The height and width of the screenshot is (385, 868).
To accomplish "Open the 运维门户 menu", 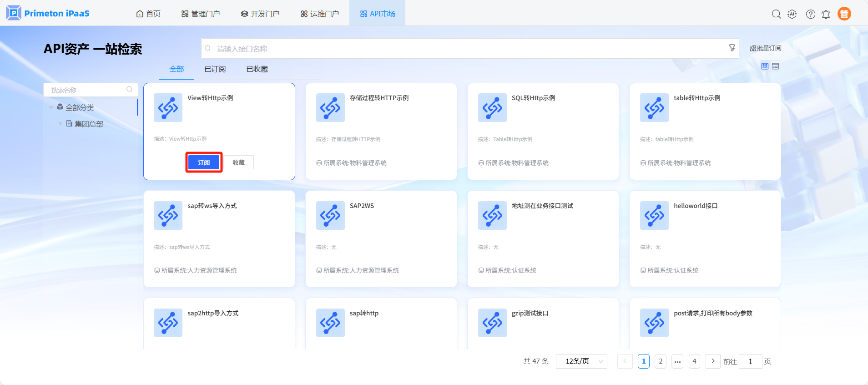I will [x=319, y=14].
